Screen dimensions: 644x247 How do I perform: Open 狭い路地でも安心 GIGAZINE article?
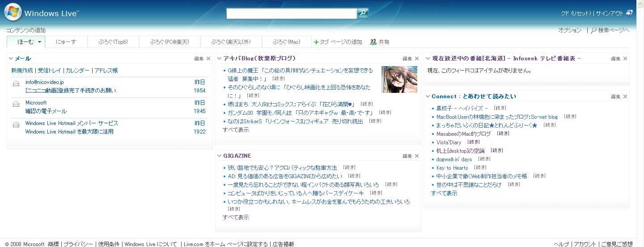coord(282,168)
